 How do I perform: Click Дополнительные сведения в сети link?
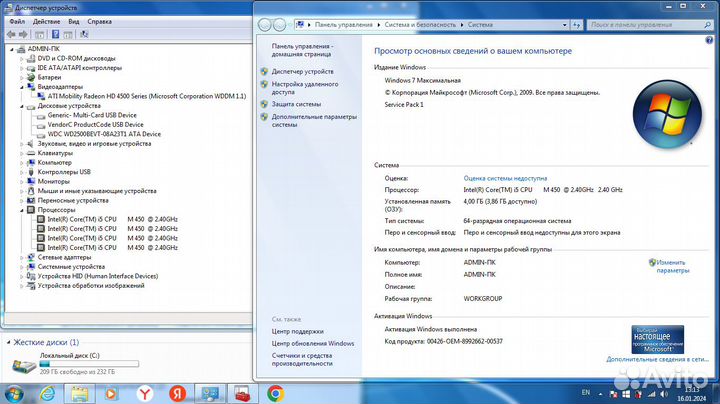[658, 359]
